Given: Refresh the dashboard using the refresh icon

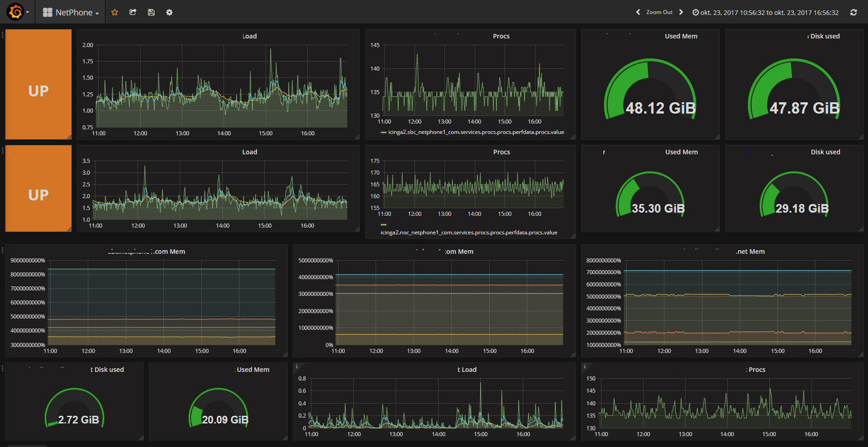Looking at the screenshot, I should (853, 12).
